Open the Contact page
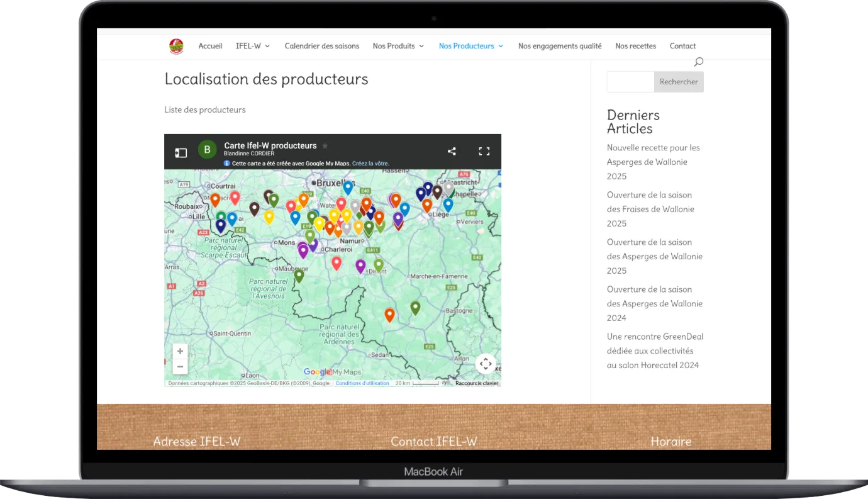 click(x=682, y=46)
